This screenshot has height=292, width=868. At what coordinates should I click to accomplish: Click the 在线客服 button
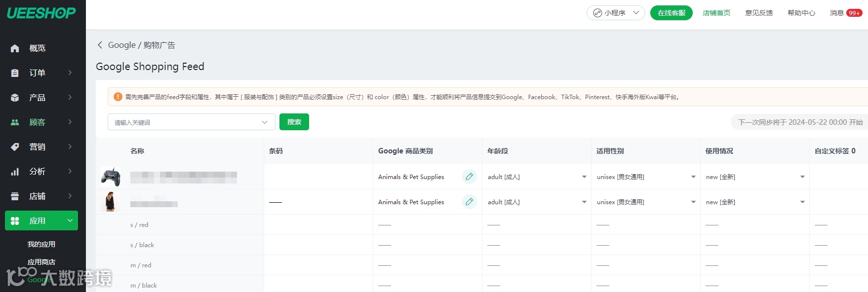[x=671, y=13]
